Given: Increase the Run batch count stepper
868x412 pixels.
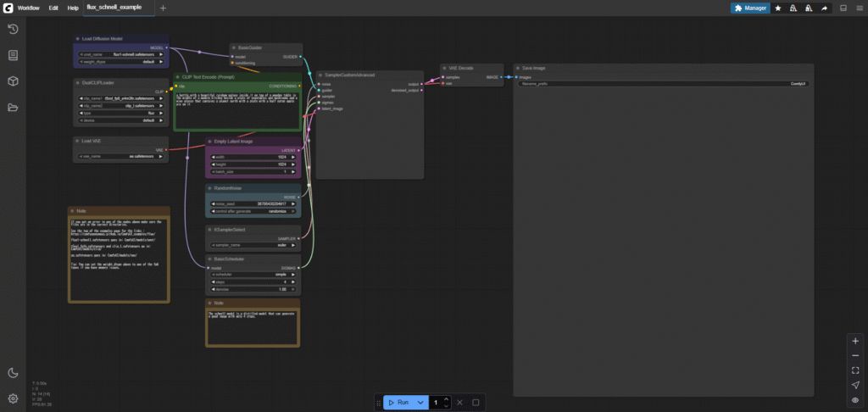Looking at the screenshot, I should pos(446,399).
